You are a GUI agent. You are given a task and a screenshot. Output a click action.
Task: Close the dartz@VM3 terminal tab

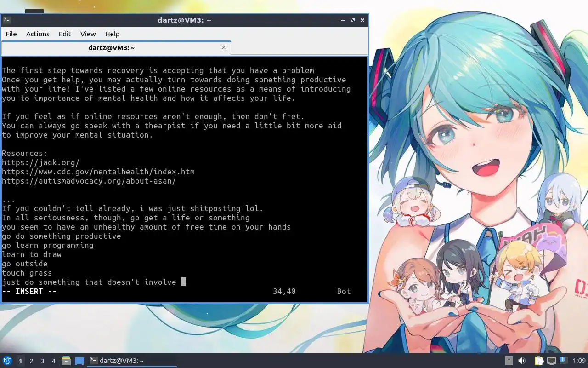pos(224,47)
